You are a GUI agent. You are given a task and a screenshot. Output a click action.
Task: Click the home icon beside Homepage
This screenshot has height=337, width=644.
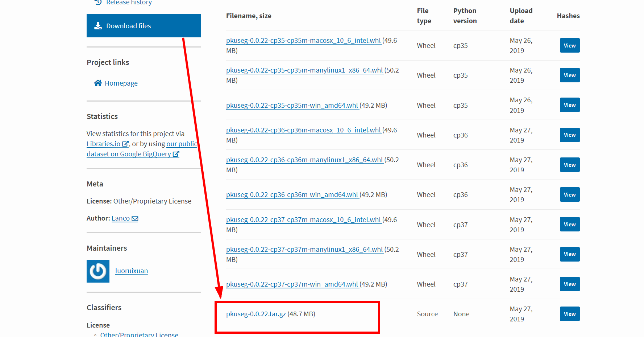tap(97, 83)
